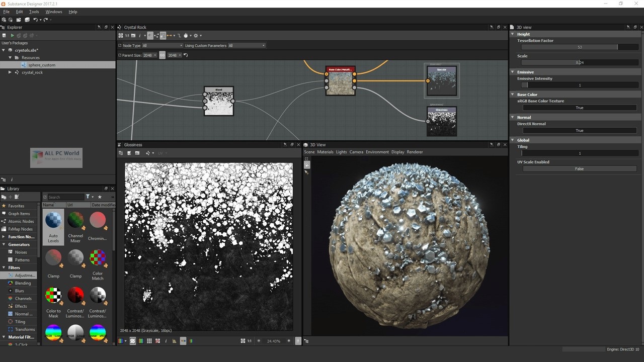Click favorites star in Library filter bar

pos(100,197)
